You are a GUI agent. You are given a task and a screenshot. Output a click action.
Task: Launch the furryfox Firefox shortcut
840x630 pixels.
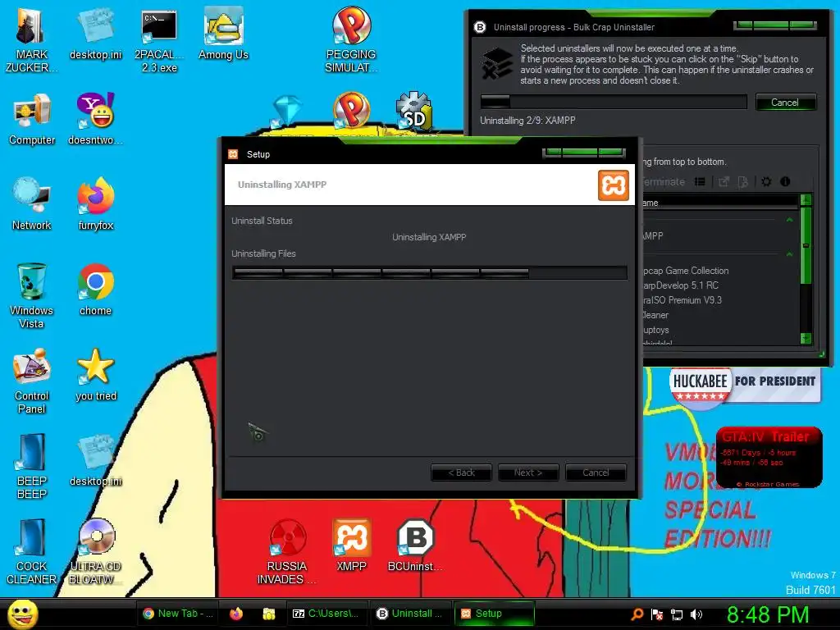click(95, 203)
